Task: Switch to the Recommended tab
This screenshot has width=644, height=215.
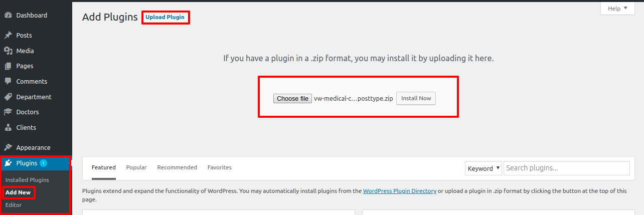Action: coord(177,167)
